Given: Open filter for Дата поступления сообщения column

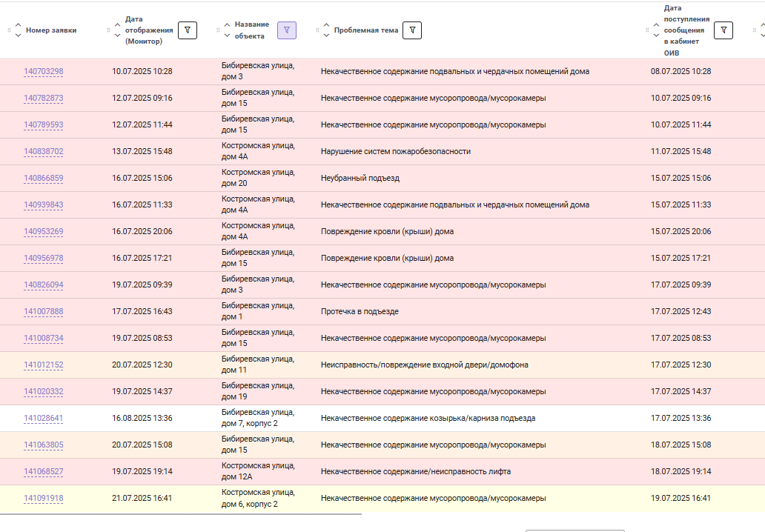Looking at the screenshot, I should click(723, 30).
